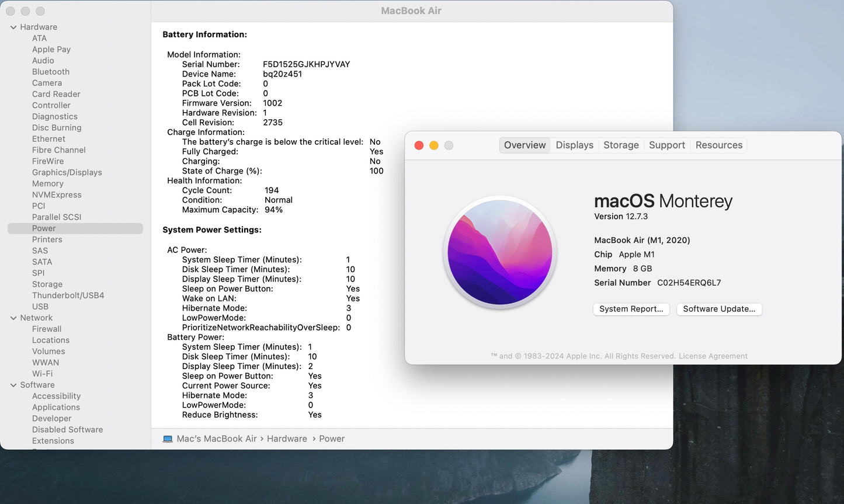Select NVMExpress in the sidebar
The width and height of the screenshot is (844, 504).
57,195
